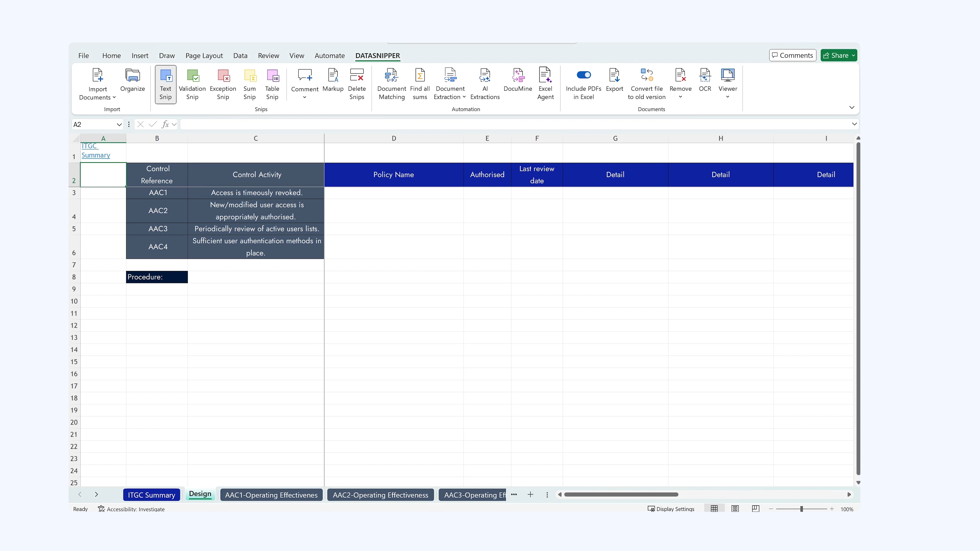Click the zoom slider handle
The height and width of the screenshot is (551, 980).
coord(801,509)
